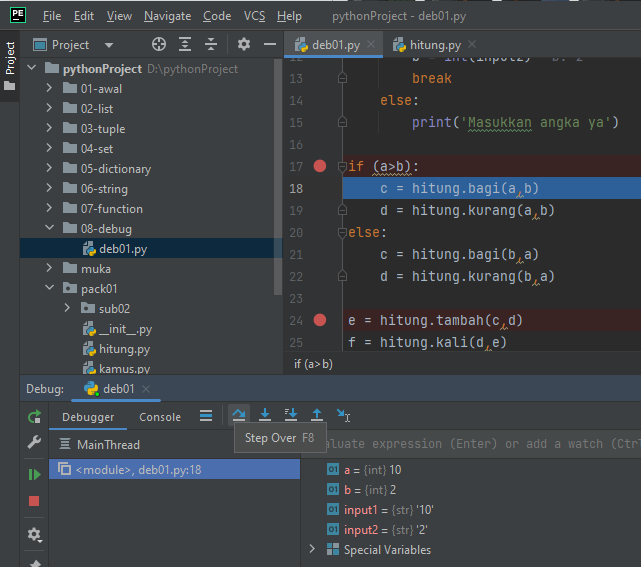Click the Step Into debugger icon

coord(265,415)
